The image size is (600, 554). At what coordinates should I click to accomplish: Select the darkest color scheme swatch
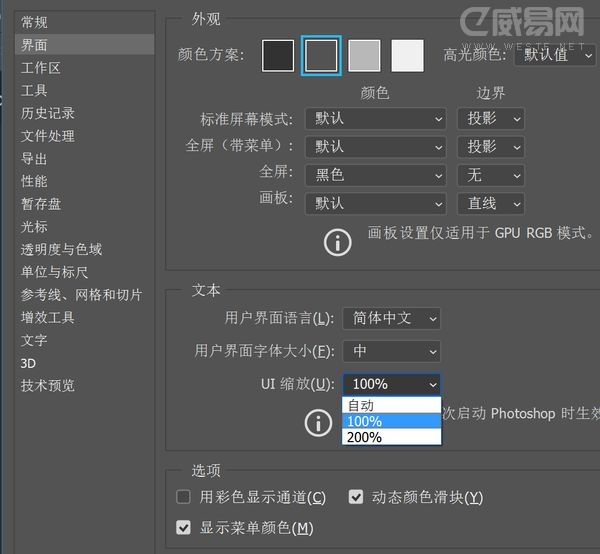[278, 56]
